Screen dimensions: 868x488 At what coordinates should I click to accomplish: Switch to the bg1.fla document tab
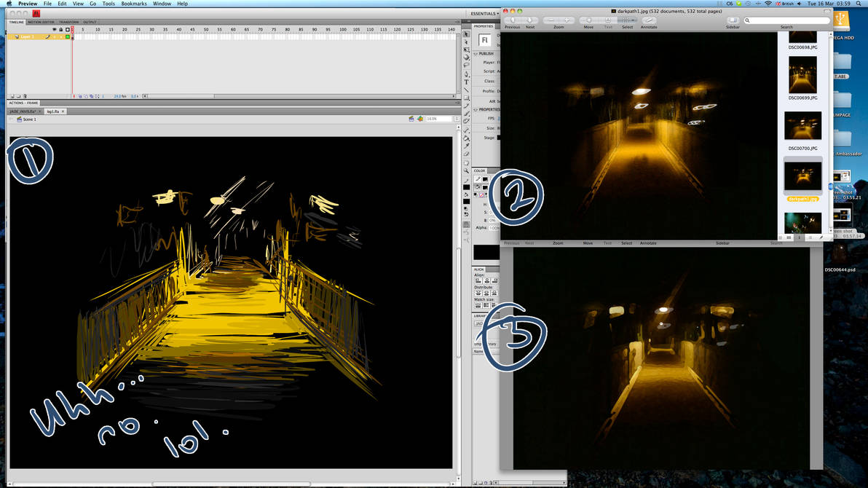(53, 111)
